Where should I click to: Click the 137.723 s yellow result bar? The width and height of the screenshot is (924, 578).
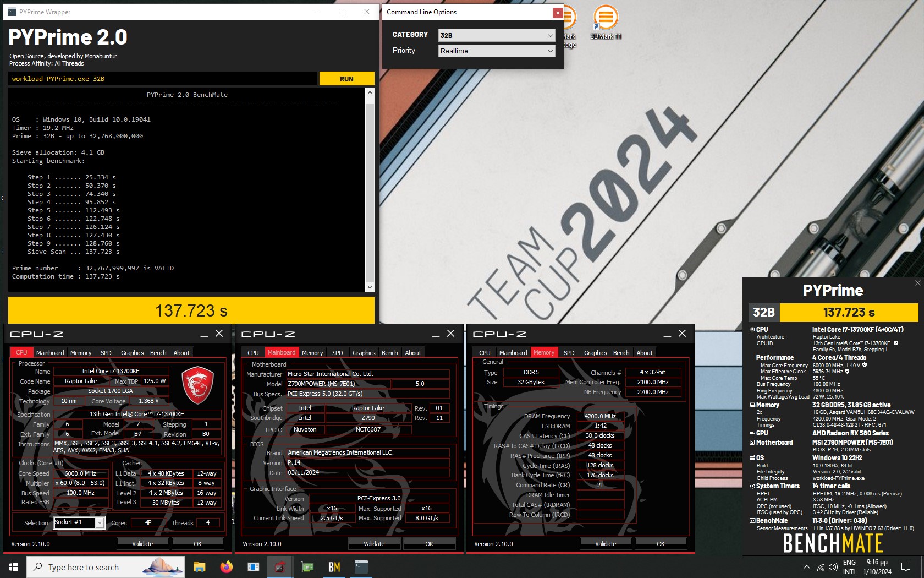191,310
